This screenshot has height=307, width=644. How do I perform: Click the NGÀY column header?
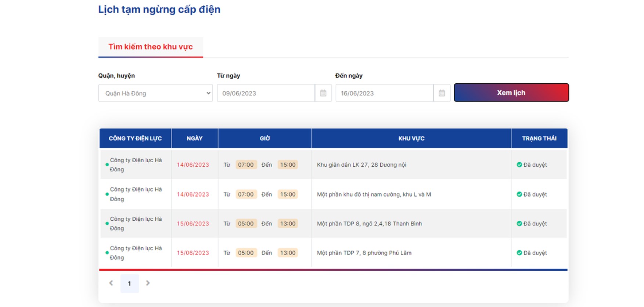click(x=195, y=138)
